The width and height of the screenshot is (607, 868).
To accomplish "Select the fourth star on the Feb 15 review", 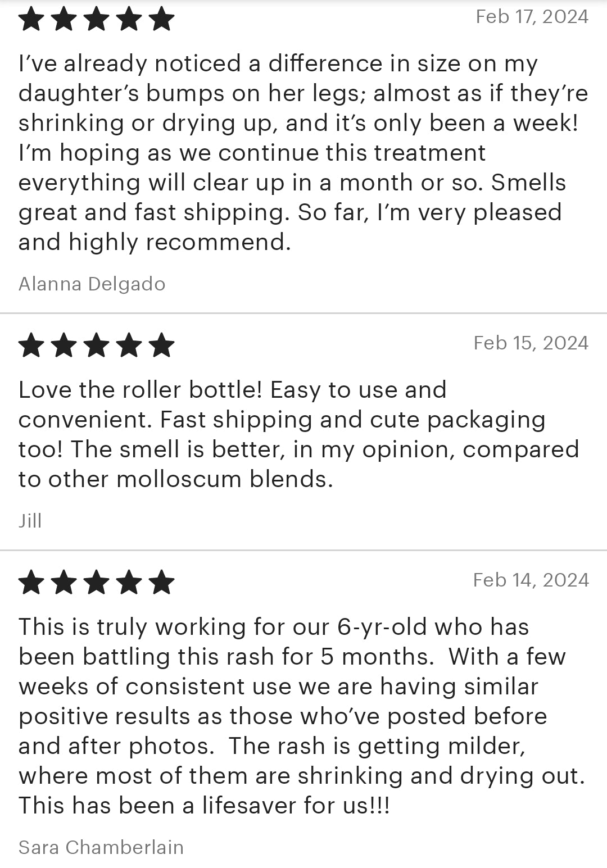I will click(129, 345).
